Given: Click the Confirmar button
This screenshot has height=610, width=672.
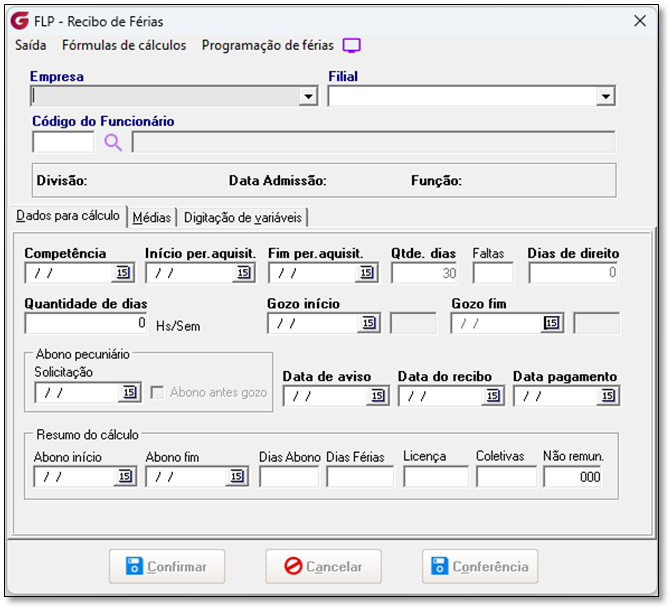Looking at the screenshot, I should tap(167, 567).
